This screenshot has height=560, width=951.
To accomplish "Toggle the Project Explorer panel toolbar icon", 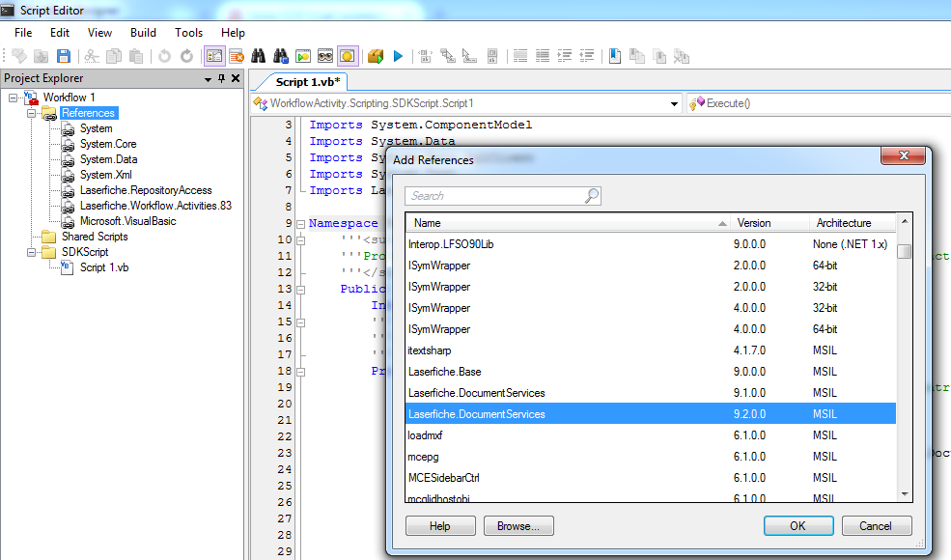I will (214, 56).
